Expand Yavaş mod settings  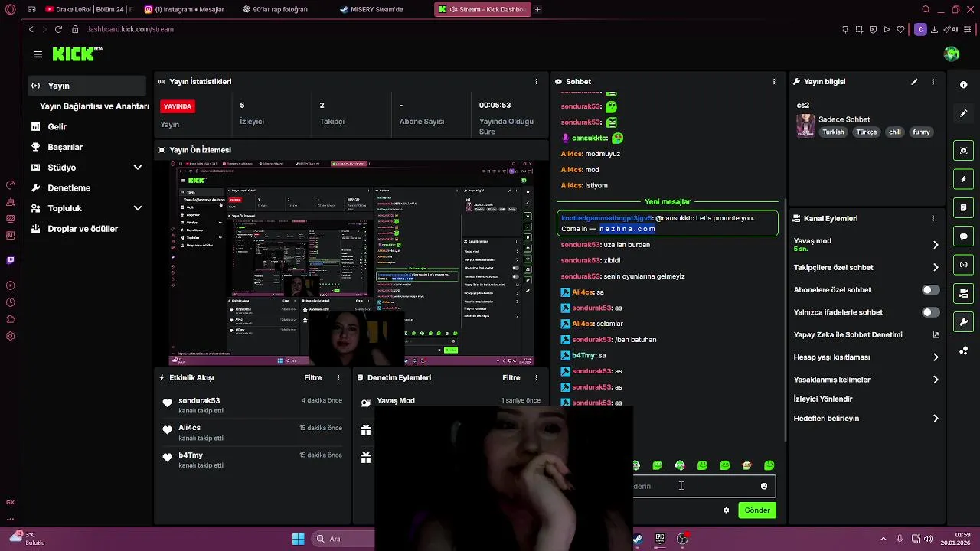pyautogui.click(x=936, y=245)
